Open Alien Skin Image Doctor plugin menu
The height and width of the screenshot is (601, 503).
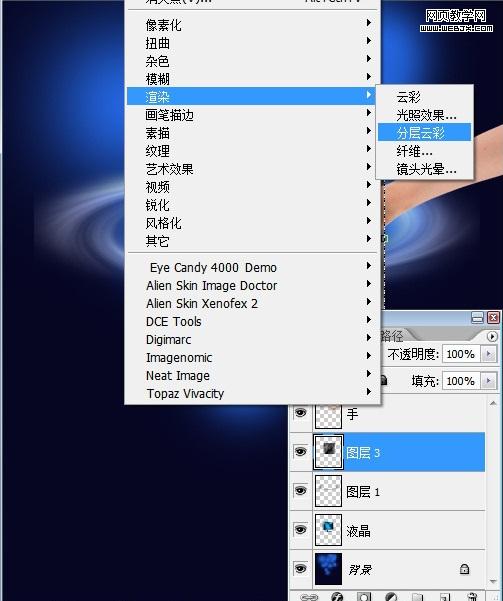point(253,286)
